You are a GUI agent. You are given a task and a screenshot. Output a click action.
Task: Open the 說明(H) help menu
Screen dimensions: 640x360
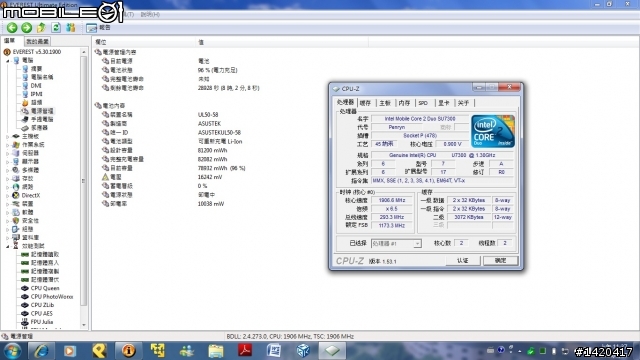point(150,14)
